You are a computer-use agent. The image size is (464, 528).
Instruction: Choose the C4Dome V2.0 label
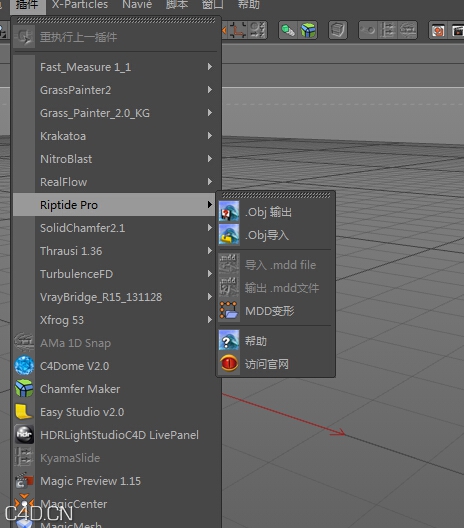tap(74, 366)
